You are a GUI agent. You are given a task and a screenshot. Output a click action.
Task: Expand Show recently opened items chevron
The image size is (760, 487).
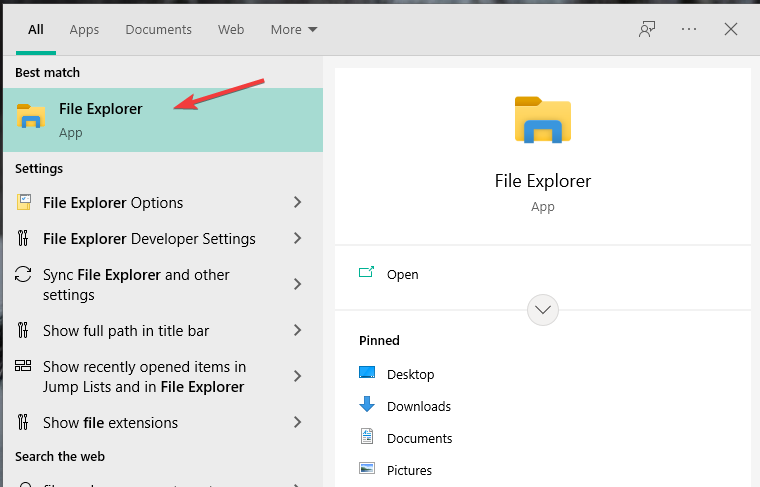tap(298, 377)
